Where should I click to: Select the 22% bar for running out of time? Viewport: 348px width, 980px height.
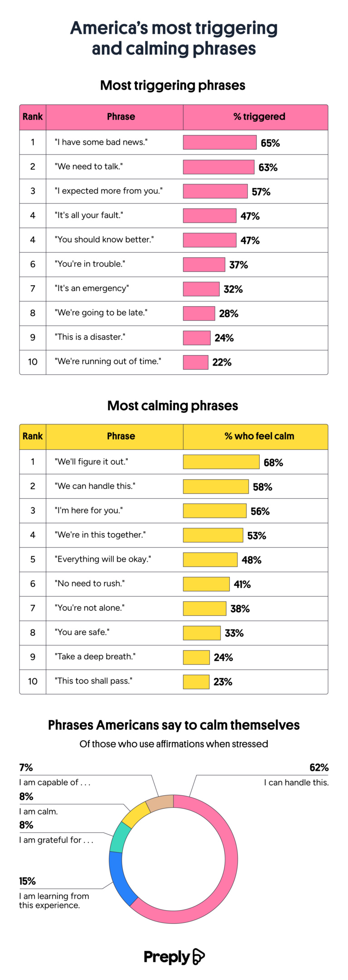(196, 362)
